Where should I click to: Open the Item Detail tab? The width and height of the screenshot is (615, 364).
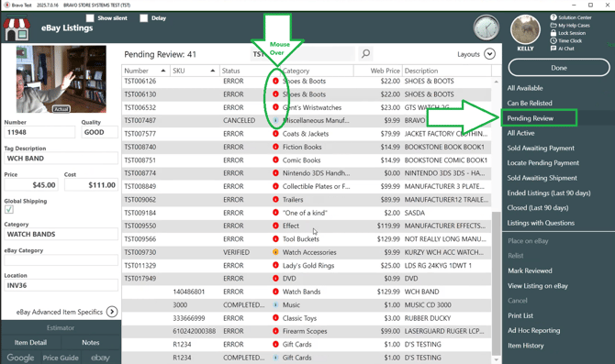pos(30,342)
